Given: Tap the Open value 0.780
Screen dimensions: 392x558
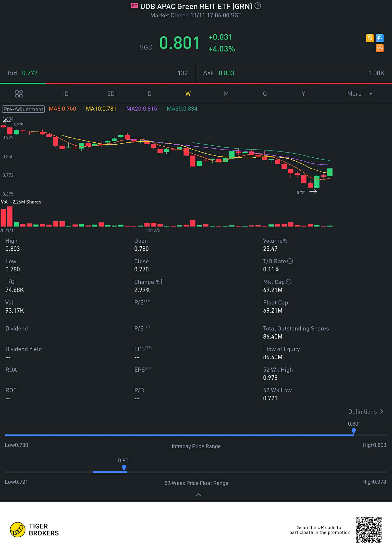Looking at the screenshot, I should [x=141, y=249].
